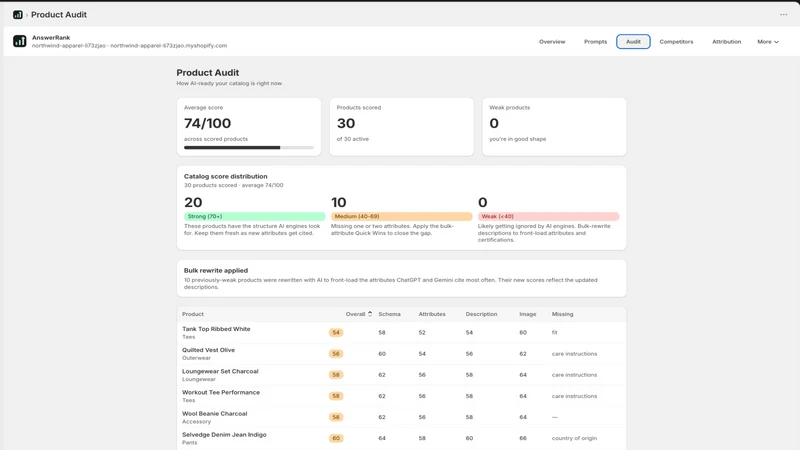Open Workout Tee Performance product
Image resolution: width=800 pixels, height=450 pixels.
pyautogui.click(x=221, y=392)
